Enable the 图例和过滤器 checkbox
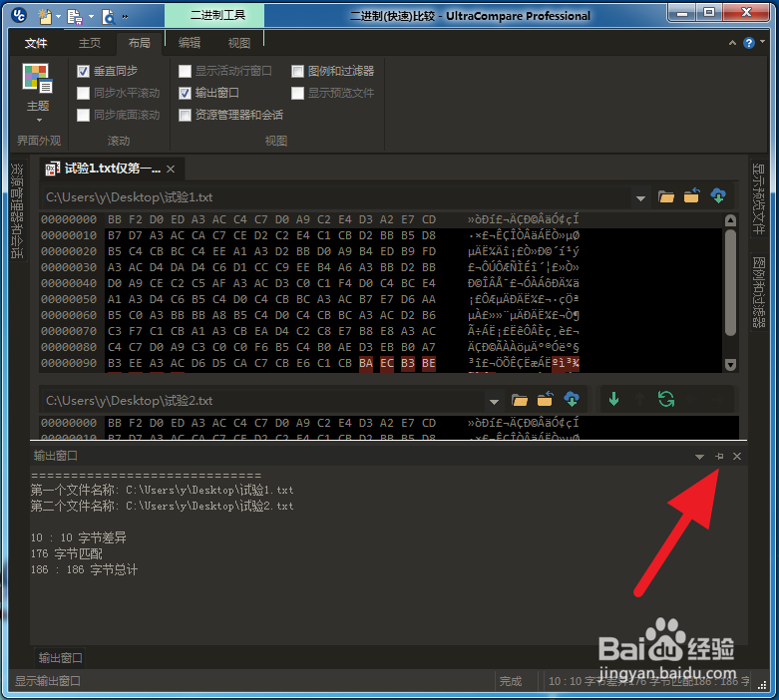Image resolution: width=779 pixels, height=700 pixels. point(297,71)
